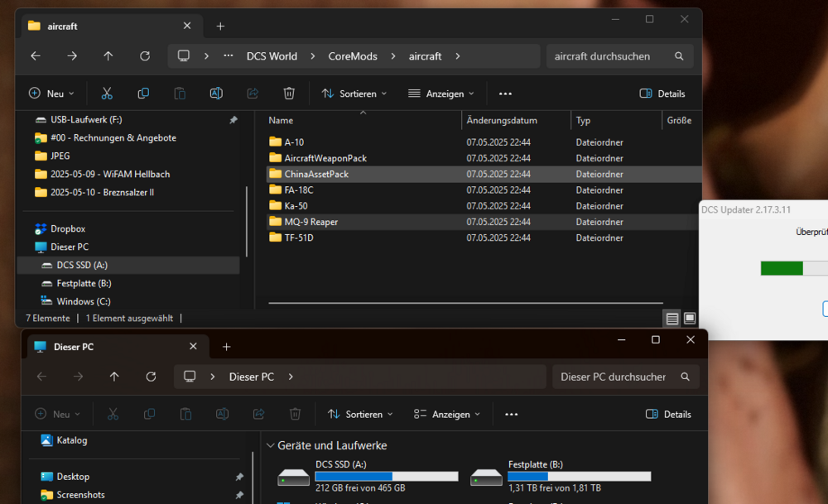This screenshot has width=828, height=504.
Task: Navigate back in the aircraft window
Action: 36,56
